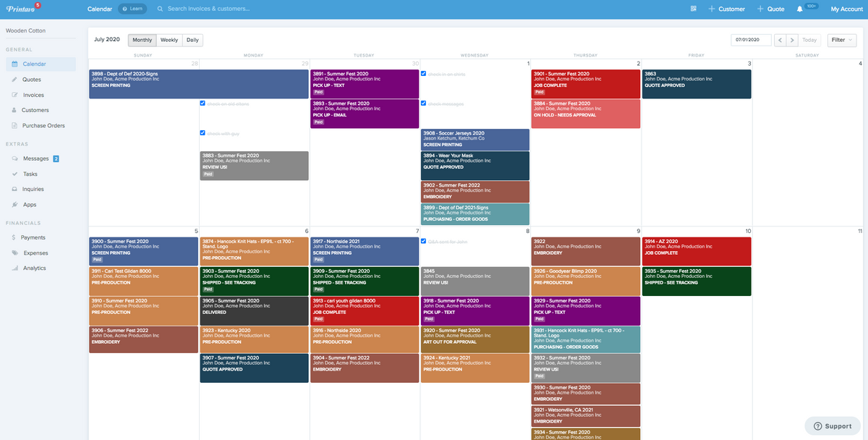
Task: Click the Learn button
Action: point(132,9)
